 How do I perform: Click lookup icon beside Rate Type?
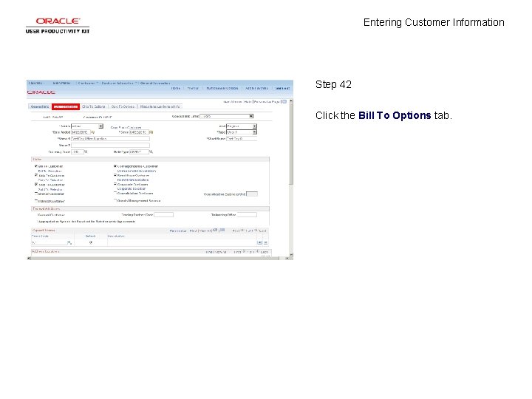click(x=151, y=151)
